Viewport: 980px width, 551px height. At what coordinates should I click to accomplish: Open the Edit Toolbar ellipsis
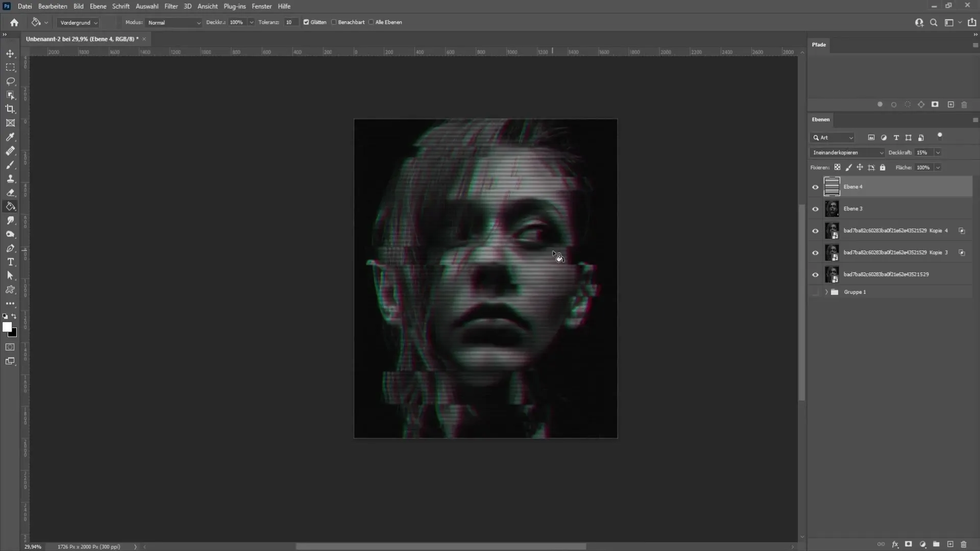10,303
